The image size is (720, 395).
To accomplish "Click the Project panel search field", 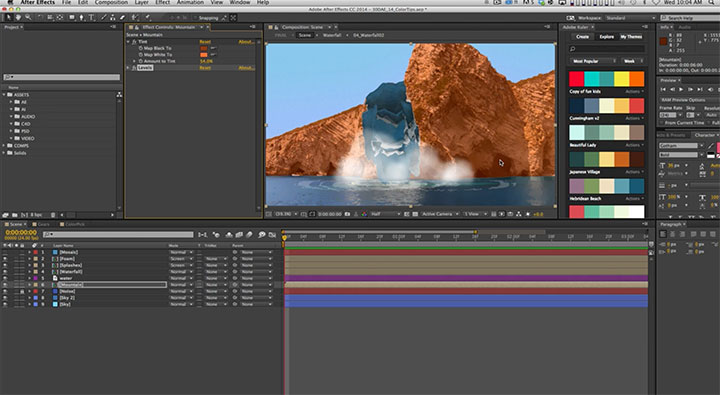I will (62, 77).
